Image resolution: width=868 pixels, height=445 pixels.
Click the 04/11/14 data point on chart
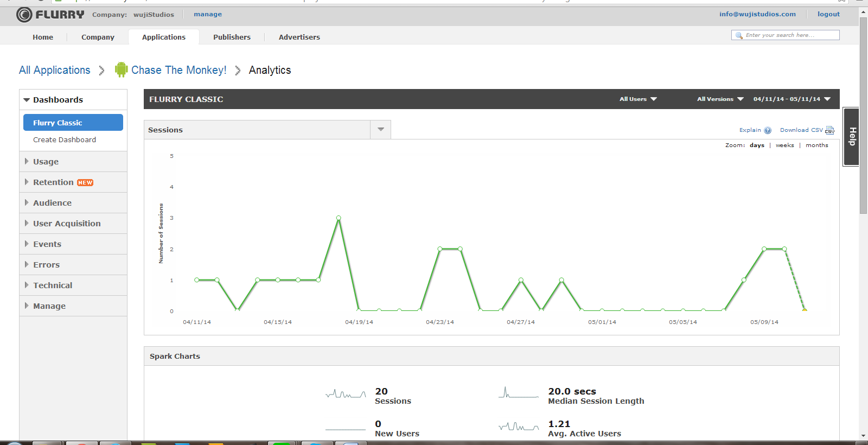click(x=197, y=280)
